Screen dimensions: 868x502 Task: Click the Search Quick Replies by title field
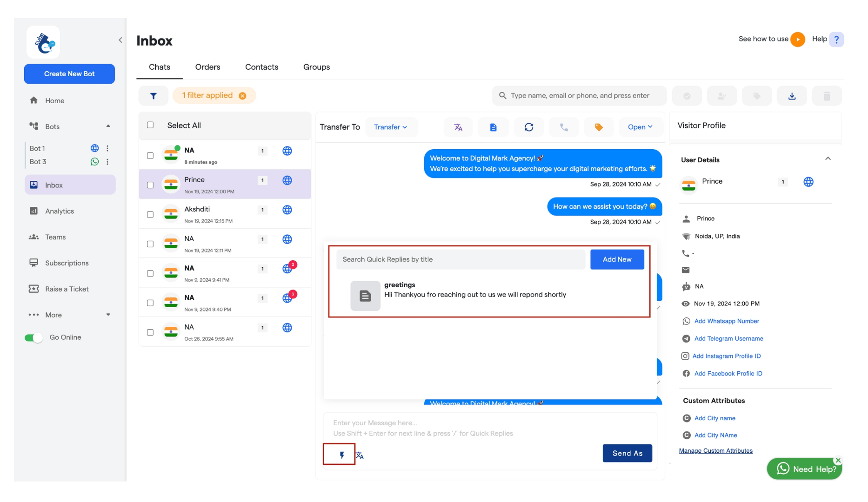pos(461,259)
